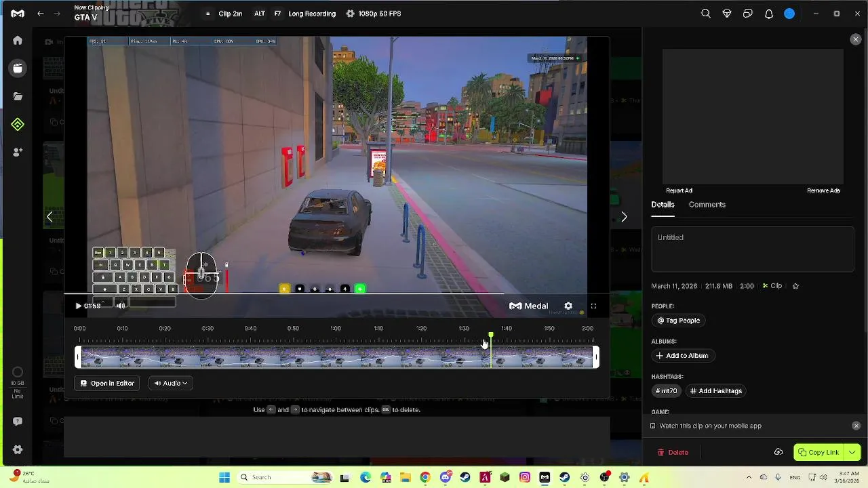Viewport: 868px width, 488px height.
Task: Open the chat bubble sidebar icon
Action: (18, 421)
